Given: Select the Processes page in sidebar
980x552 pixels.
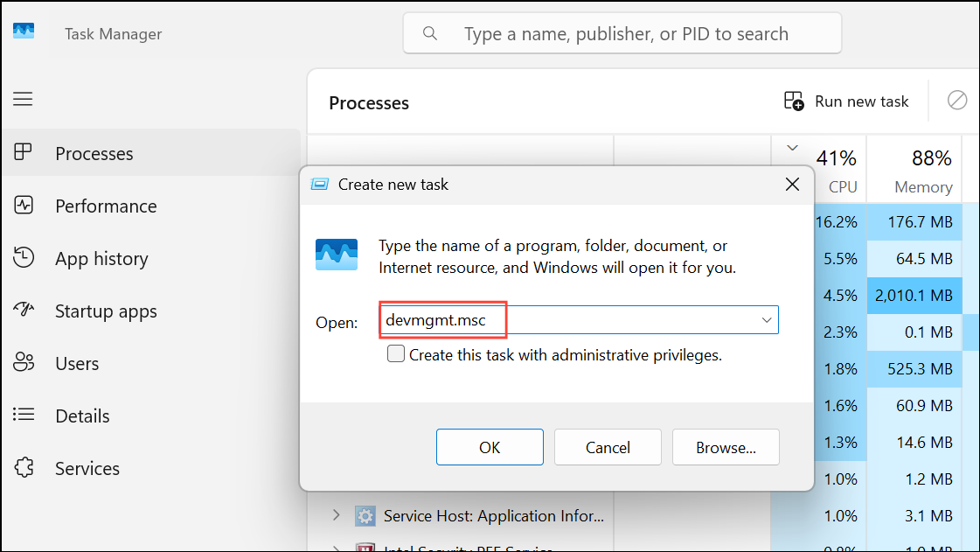Looking at the screenshot, I should [152, 153].
